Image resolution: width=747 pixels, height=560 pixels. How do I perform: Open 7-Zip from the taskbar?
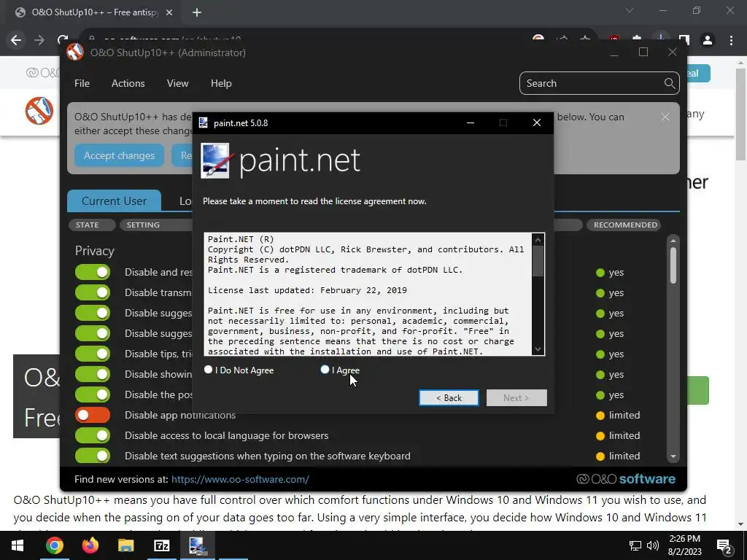[161, 545]
